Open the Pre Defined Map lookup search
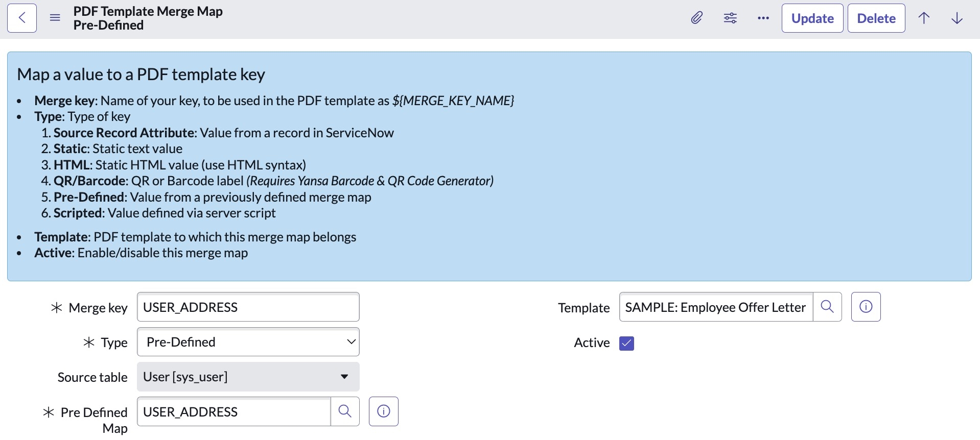The image size is (980, 440). [x=345, y=411]
